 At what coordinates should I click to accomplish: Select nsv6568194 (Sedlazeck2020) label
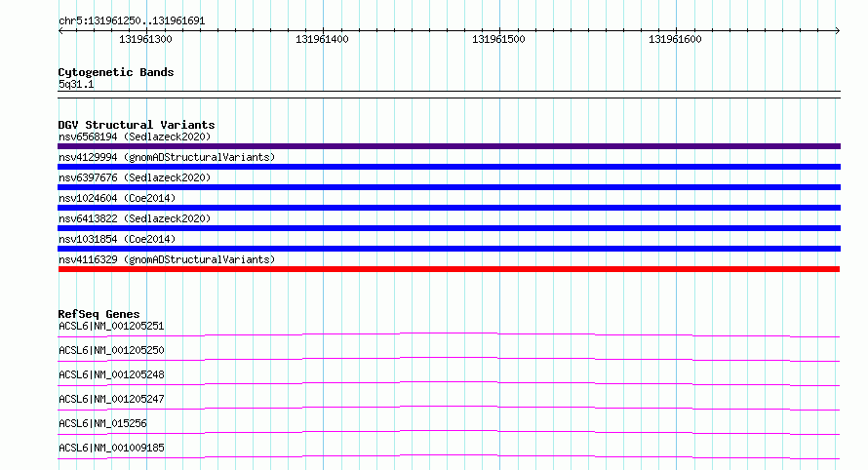135,137
